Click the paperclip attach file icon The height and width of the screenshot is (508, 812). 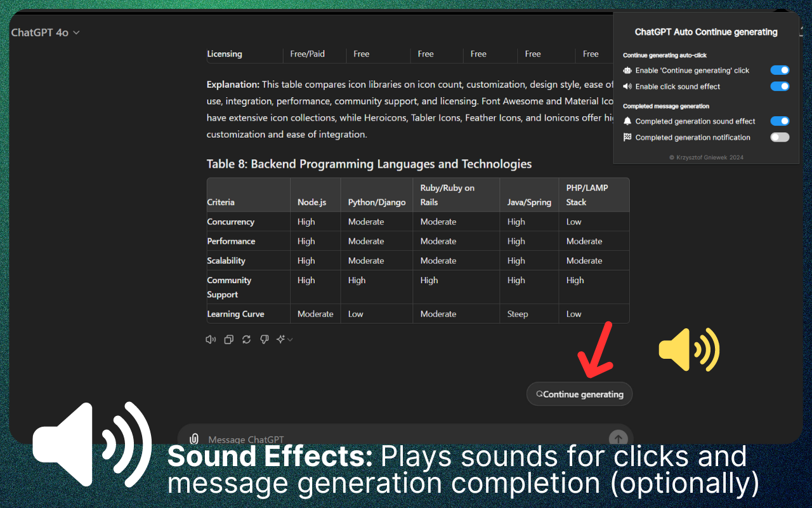(x=195, y=439)
